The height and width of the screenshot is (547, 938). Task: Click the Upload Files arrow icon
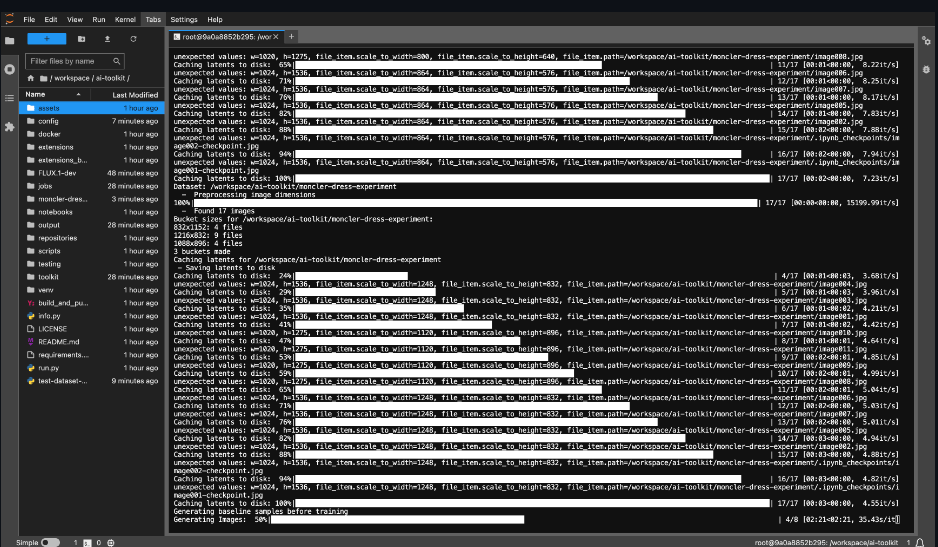click(x=107, y=39)
